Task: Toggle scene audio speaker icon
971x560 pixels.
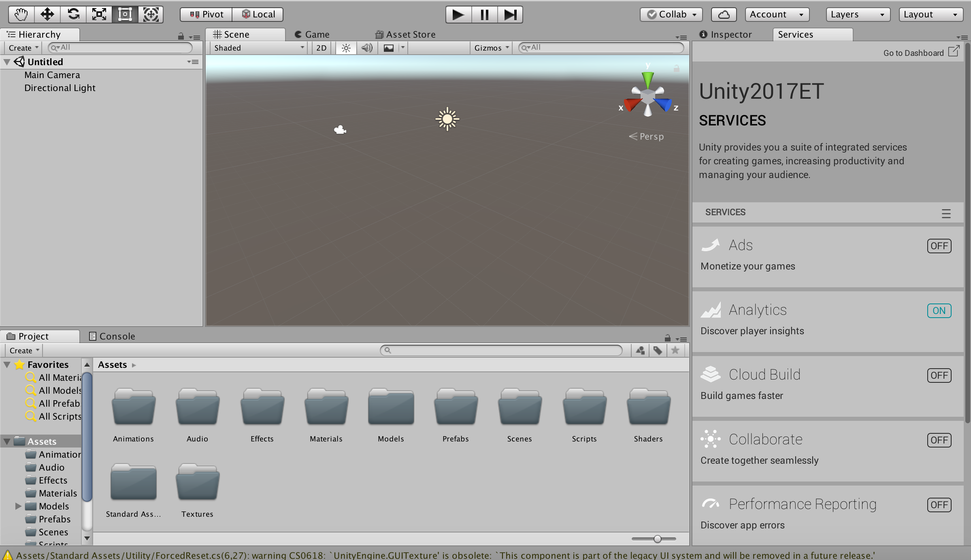Action: [367, 48]
